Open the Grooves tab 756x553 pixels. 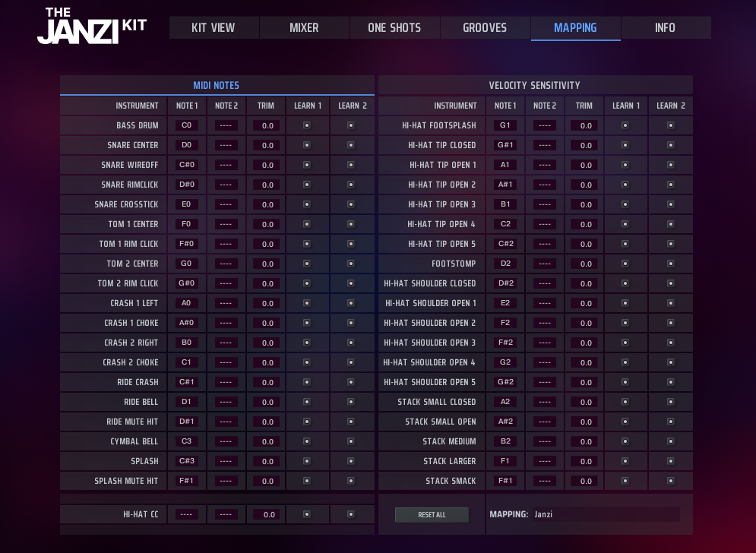click(x=485, y=28)
